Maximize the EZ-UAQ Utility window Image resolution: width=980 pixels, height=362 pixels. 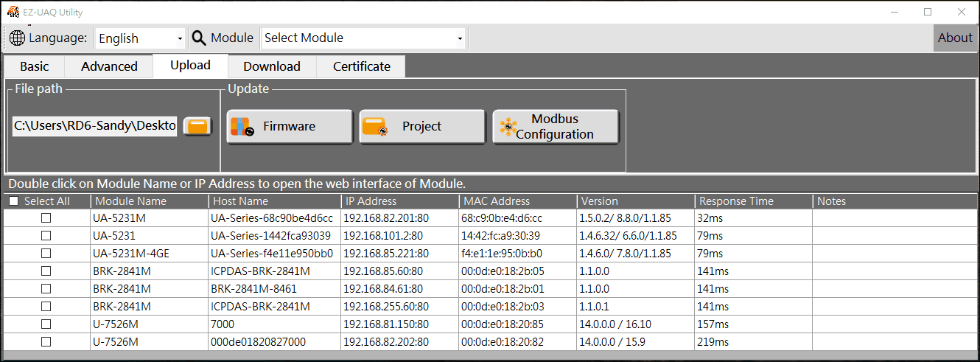click(x=928, y=12)
